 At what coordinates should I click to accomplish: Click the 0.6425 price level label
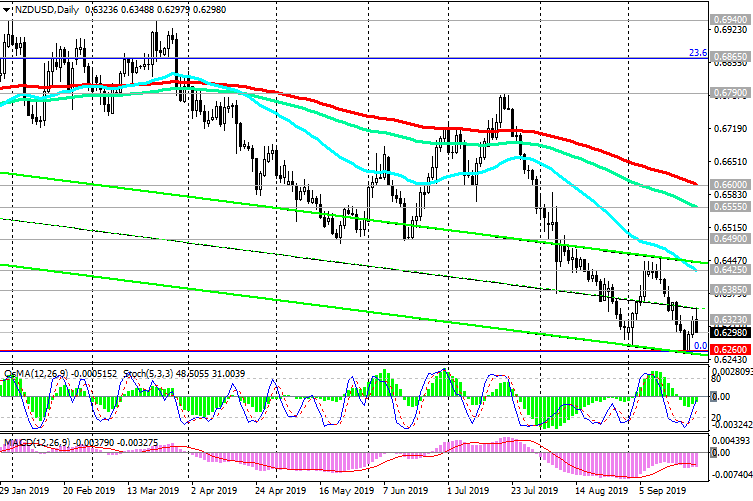point(729,269)
